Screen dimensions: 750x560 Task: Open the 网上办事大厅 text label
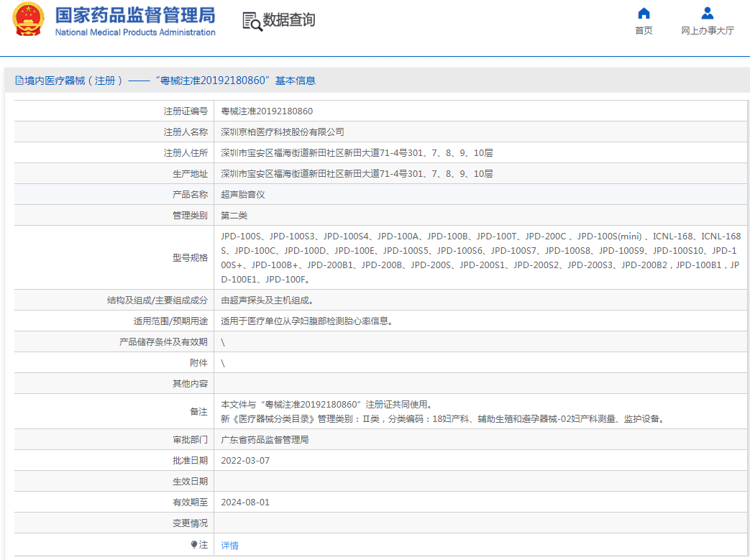coord(708,31)
